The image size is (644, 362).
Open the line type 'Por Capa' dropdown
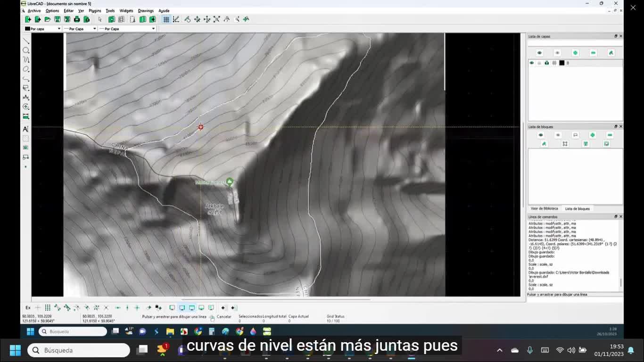[127, 29]
